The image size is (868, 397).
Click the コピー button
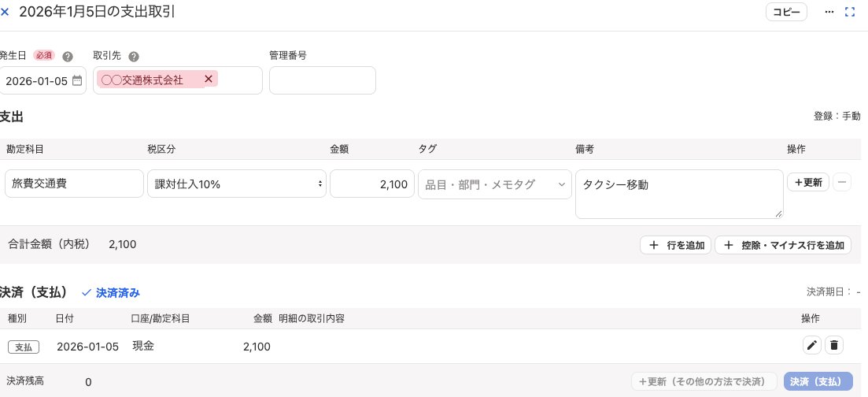coord(786,12)
